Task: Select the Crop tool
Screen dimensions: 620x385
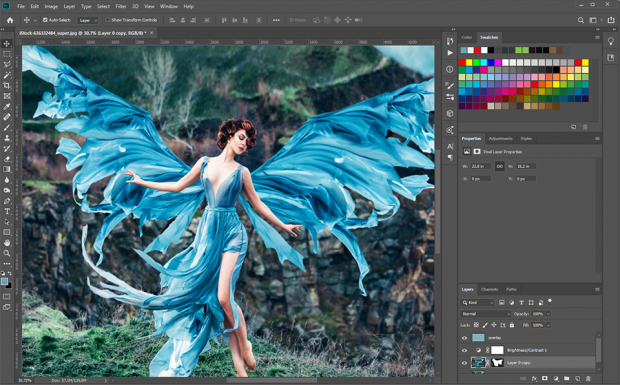Action: pyautogui.click(x=7, y=85)
